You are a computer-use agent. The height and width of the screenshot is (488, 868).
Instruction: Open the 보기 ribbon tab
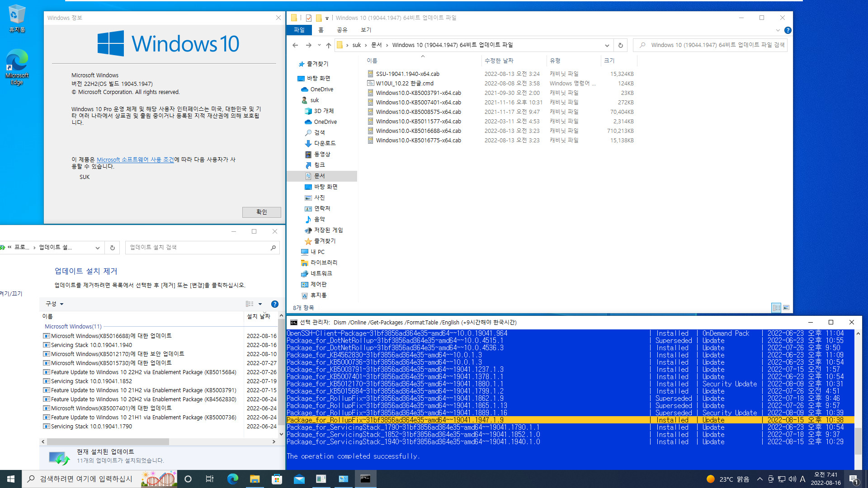point(366,30)
